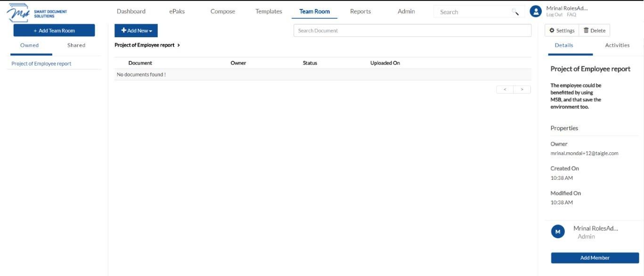Switch to the Shared tab
The image size is (644, 276).
76,45
